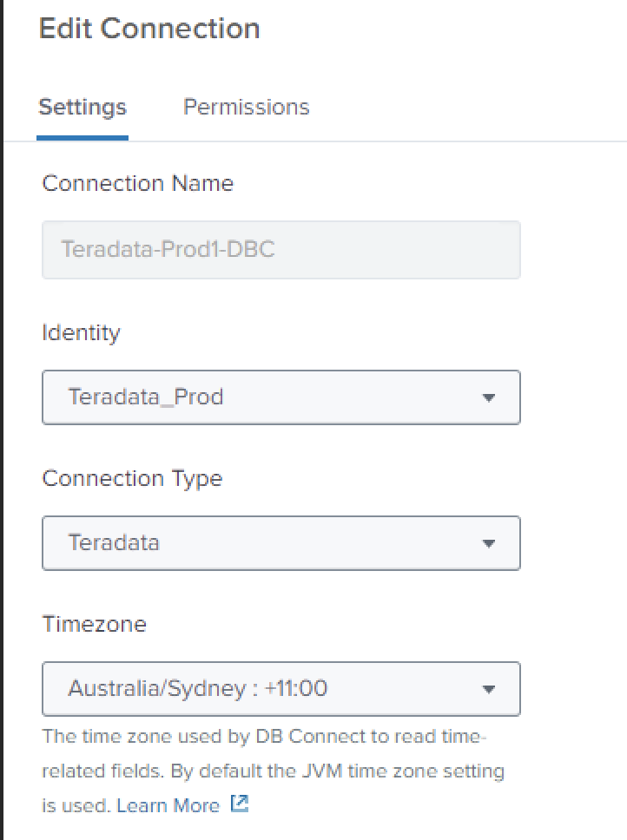The height and width of the screenshot is (840, 627).
Task: Select the Teradata_Prod identity value
Action: pyautogui.click(x=146, y=397)
